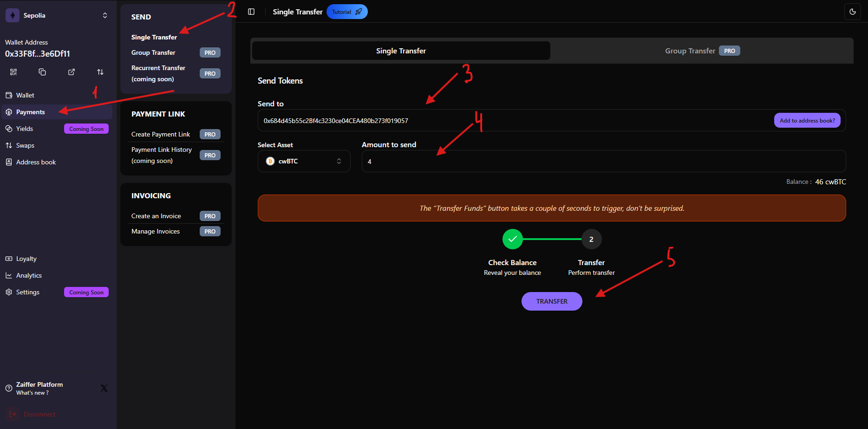Switch to the Group Transfer tab

(701, 51)
